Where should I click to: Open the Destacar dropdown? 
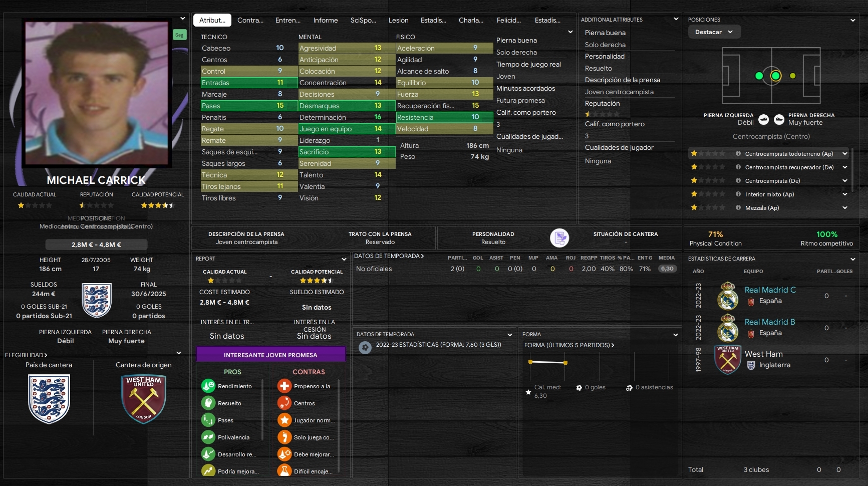click(714, 32)
